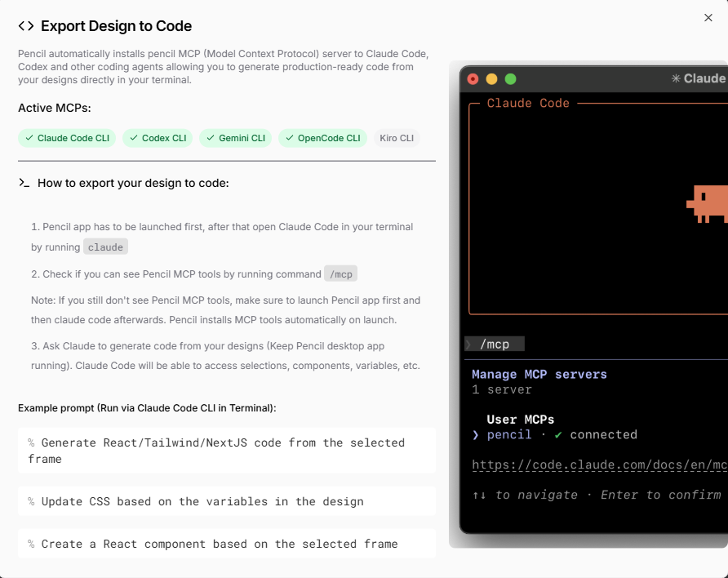The height and width of the screenshot is (578, 728).
Task: Click the 'Example prompt (Run via Claude Code CLI' label
Action: pos(147,408)
